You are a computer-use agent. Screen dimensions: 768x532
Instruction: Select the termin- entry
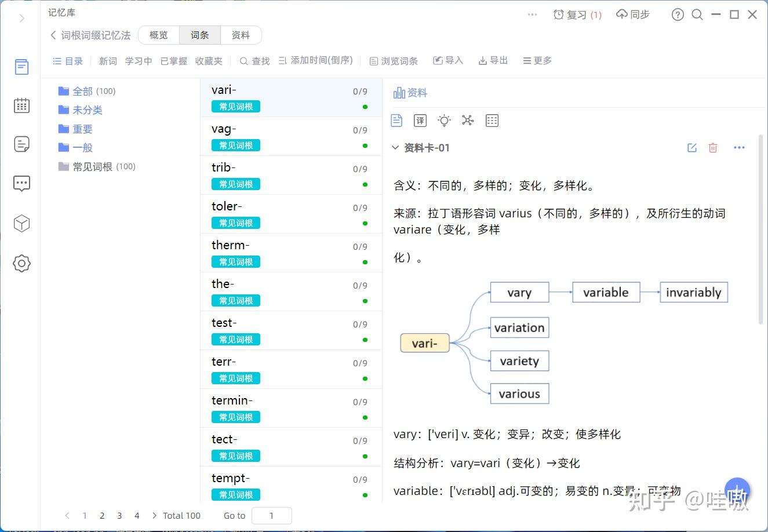[291, 408]
